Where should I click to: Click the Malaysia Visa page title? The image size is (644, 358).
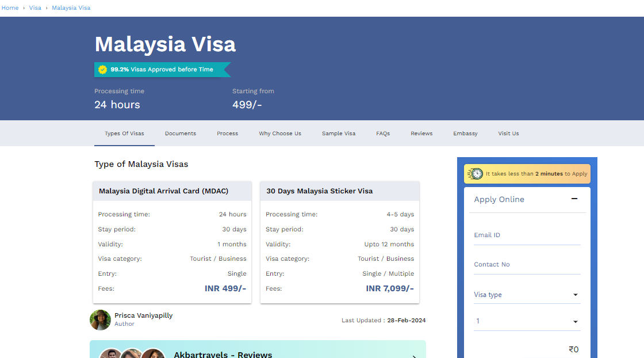click(165, 44)
